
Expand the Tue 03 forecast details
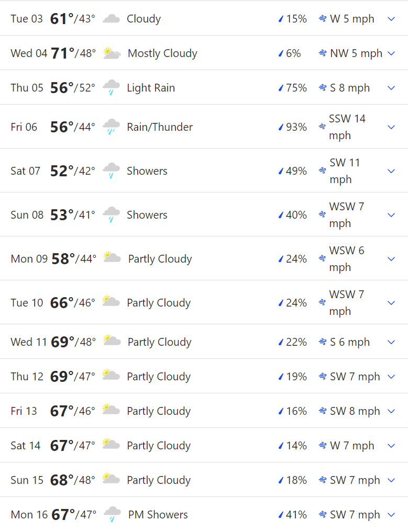click(391, 19)
